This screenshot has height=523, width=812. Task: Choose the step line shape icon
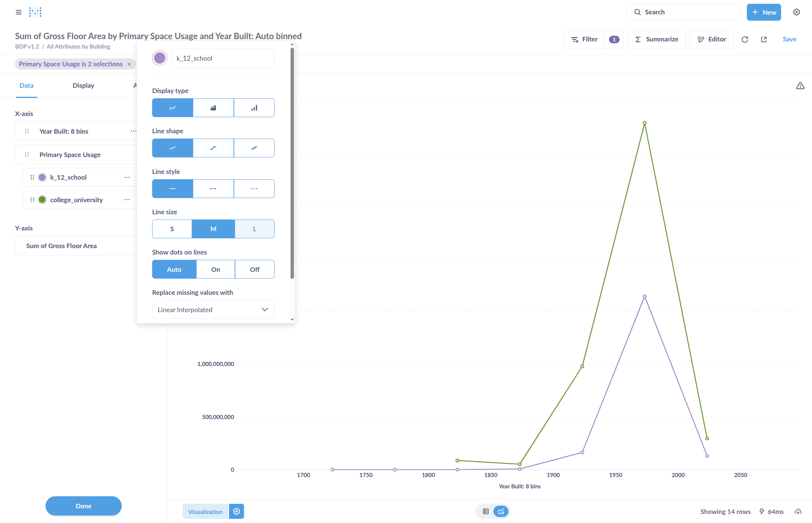coord(254,148)
